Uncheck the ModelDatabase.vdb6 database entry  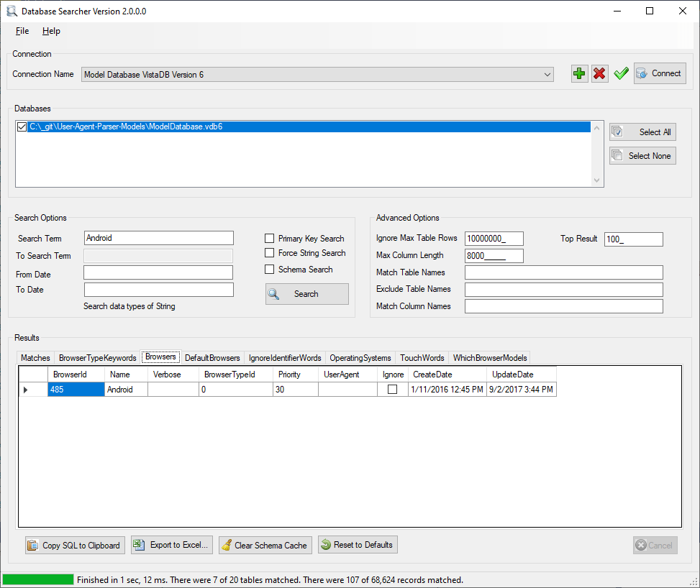coord(22,127)
